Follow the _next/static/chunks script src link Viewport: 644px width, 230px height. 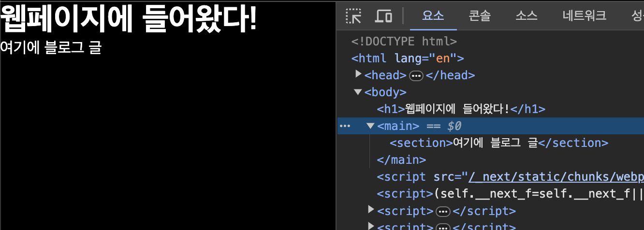(x=556, y=177)
